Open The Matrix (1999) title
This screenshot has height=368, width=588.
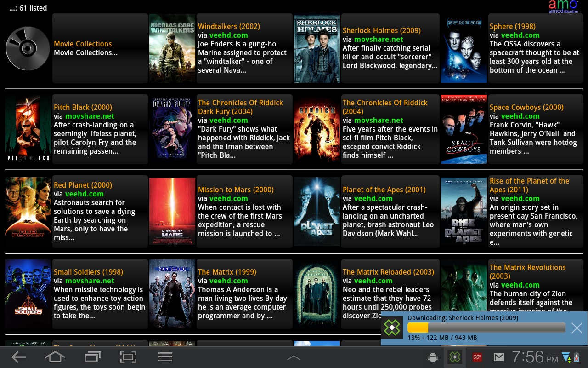pyautogui.click(x=227, y=272)
